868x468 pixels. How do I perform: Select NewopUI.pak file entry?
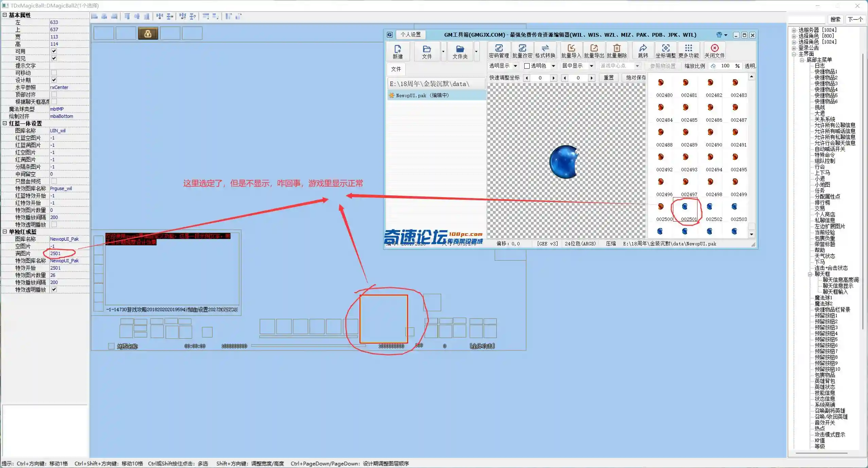437,96
